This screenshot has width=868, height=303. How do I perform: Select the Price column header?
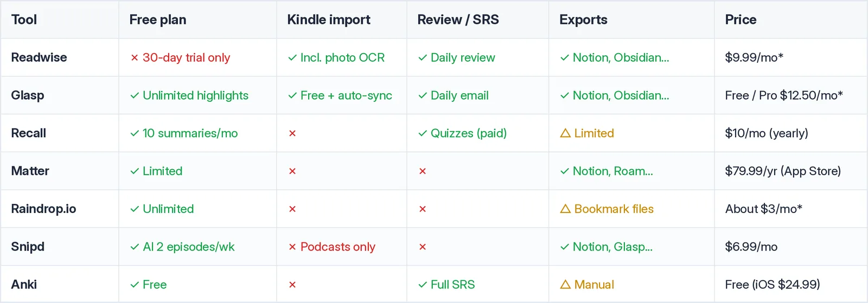click(x=741, y=20)
